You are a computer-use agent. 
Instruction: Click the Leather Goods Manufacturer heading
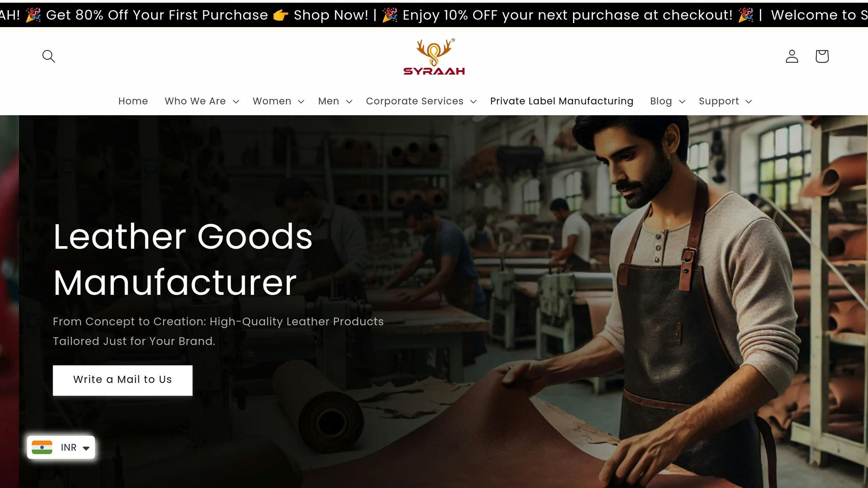tap(183, 259)
